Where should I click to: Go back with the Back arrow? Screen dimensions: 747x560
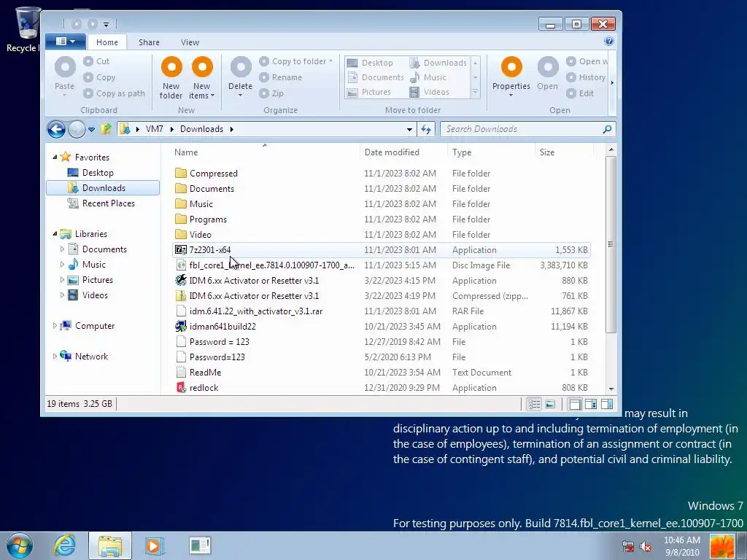tap(56, 129)
